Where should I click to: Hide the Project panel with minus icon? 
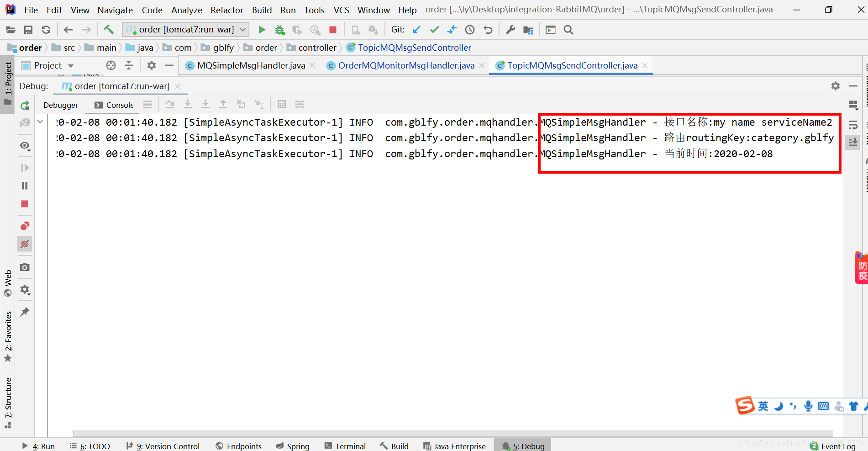169,65
